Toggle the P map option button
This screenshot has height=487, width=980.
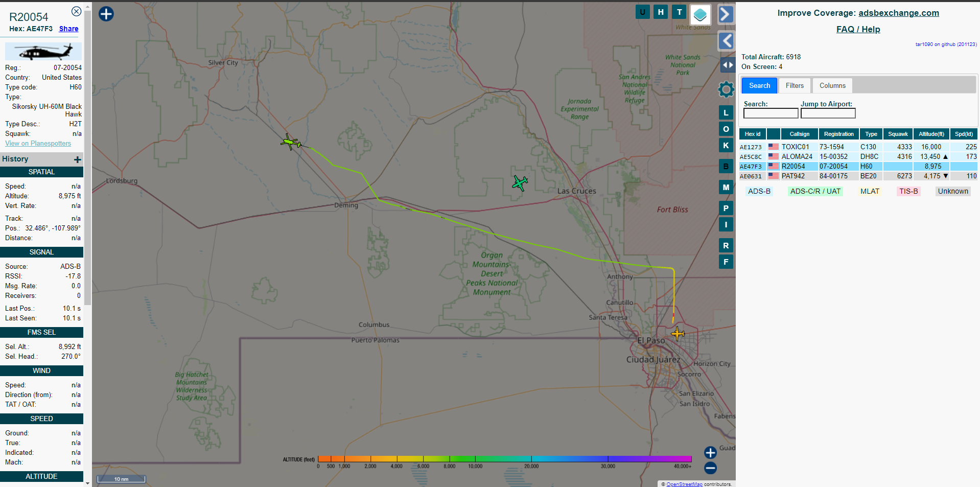coord(726,208)
